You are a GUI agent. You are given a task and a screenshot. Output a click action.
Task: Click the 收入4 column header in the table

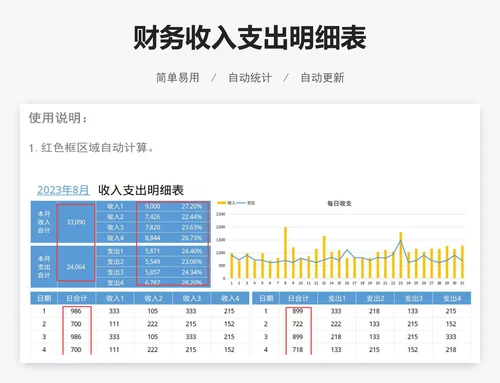pyautogui.click(x=230, y=298)
